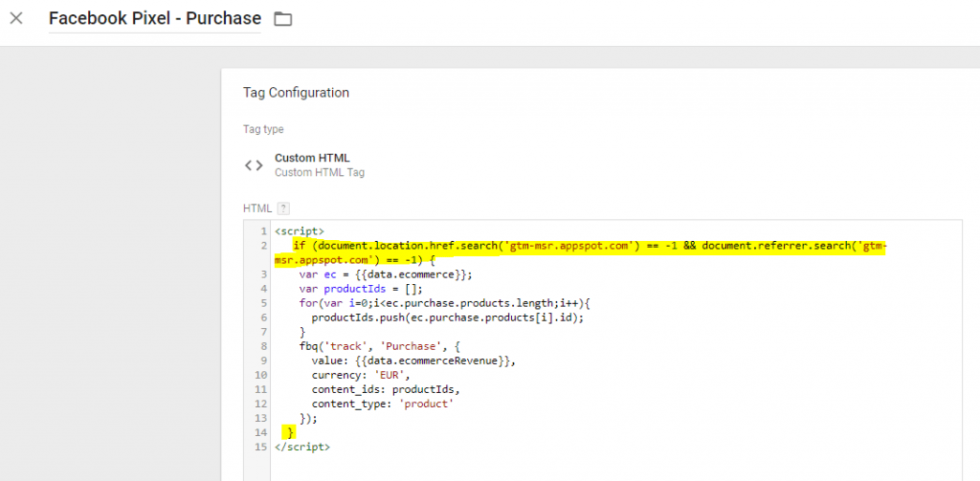The image size is (980, 481).
Task: Click line number 1 in the gutter
Action: (264, 231)
